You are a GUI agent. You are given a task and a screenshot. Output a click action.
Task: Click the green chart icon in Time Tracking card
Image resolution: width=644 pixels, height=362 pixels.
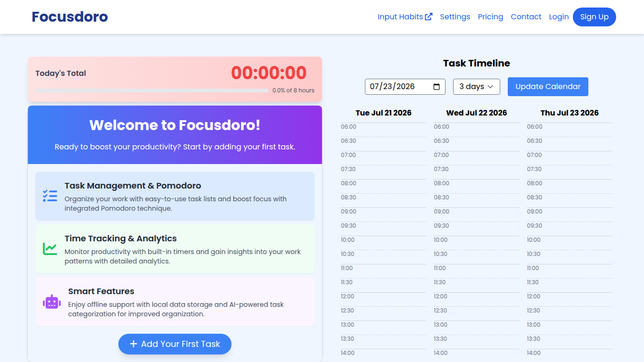(x=50, y=249)
